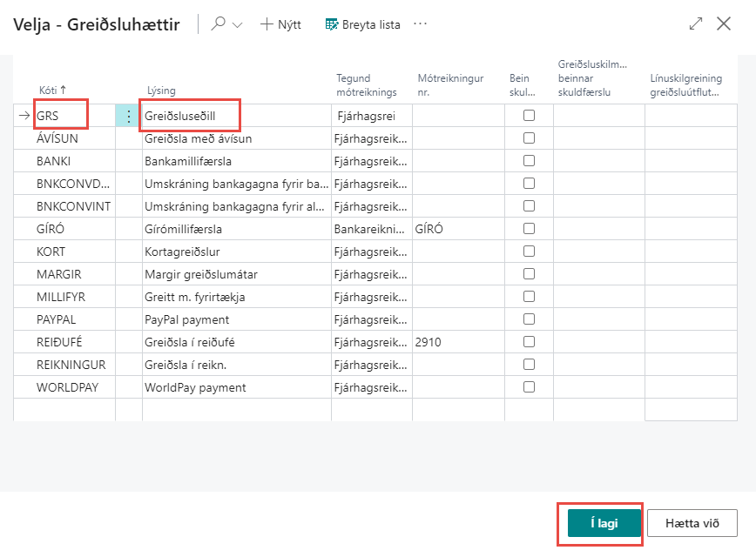Open the dropdown chevron beside search
The image size is (756, 557).
point(237,25)
